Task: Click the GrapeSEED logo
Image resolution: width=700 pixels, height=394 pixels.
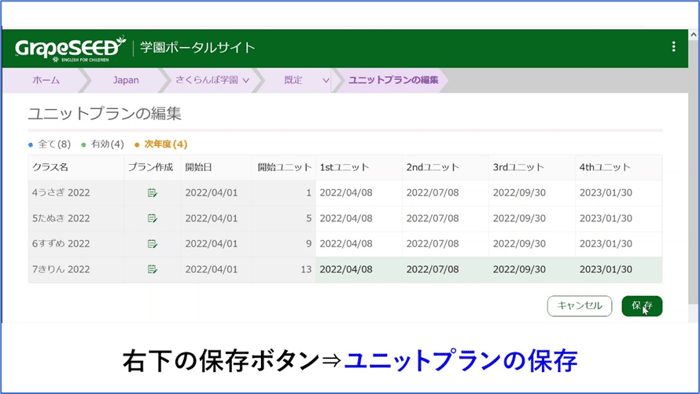Action: 71,48
